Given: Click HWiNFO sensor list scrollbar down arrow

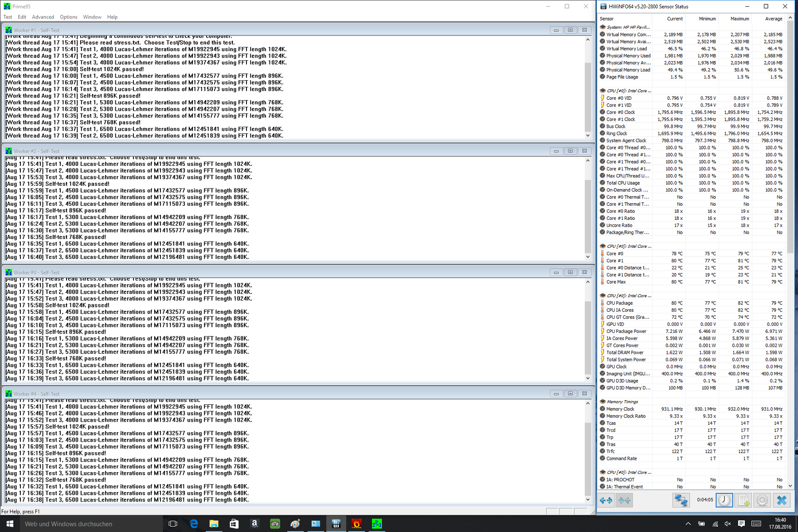Looking at the screenshot, I should 790,486.
